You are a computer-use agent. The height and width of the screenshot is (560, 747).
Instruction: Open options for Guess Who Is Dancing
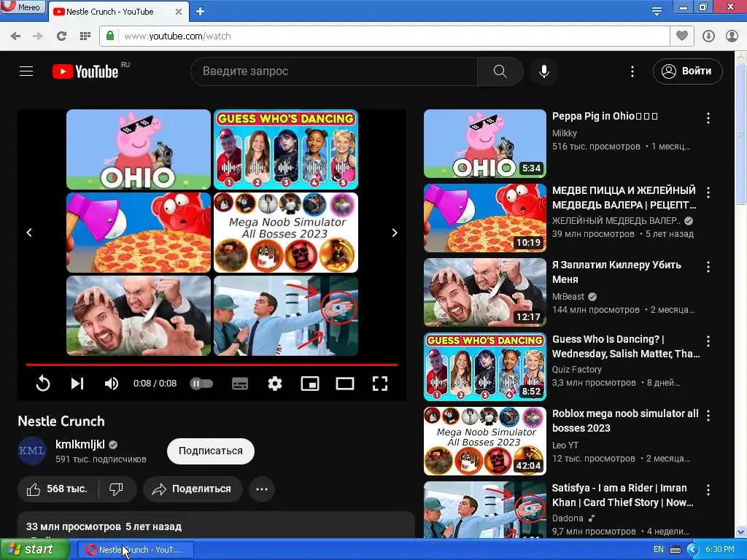tap(708, 341)
